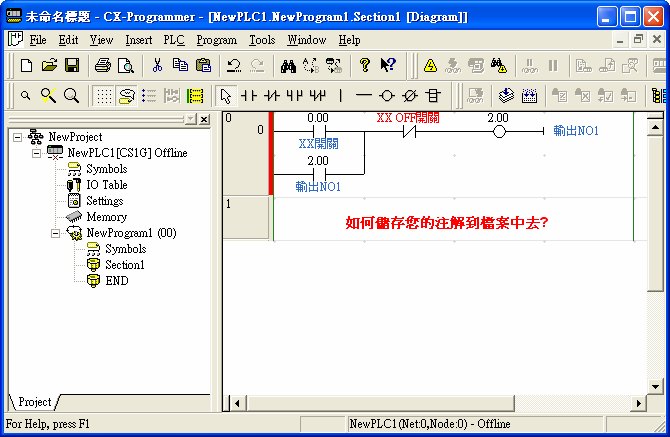The width and height of the screenshot is (670, 437).
Task: Collapse the NewPLC1[CS1G] Offline node
Action: click(36, 153)
